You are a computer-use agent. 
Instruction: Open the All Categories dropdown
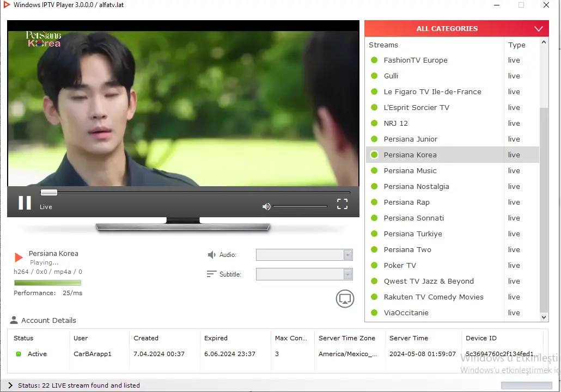(456, 29)
